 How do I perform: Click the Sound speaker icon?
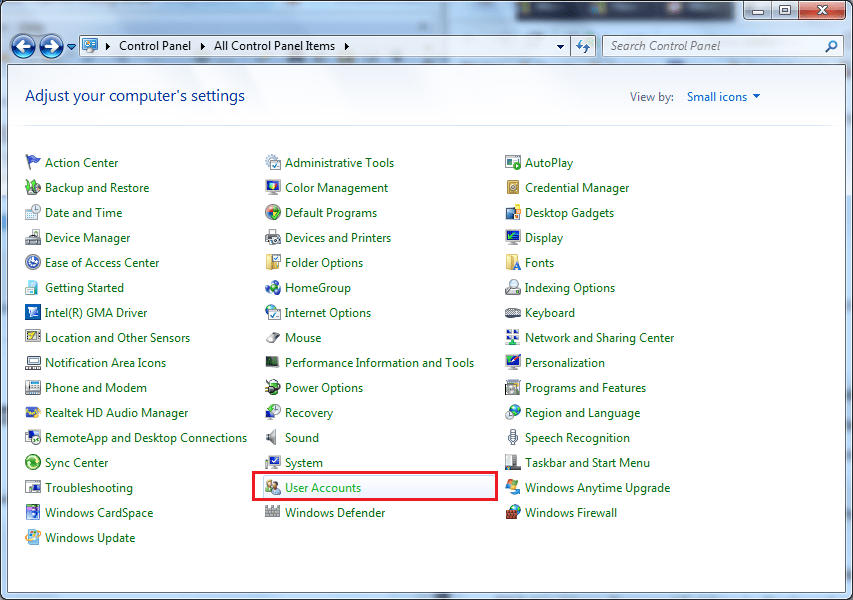tap(271, 437)
